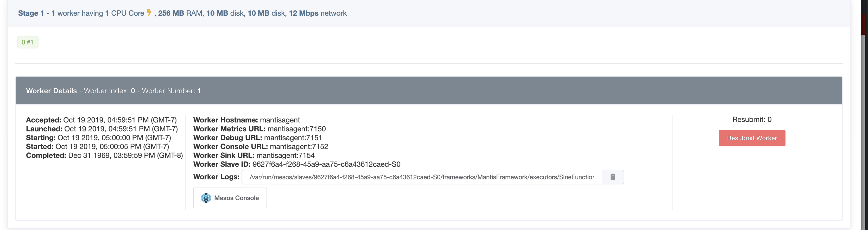Resubmit the worker using the red button
Screen dimensions: 868x230
coord(752,138)
